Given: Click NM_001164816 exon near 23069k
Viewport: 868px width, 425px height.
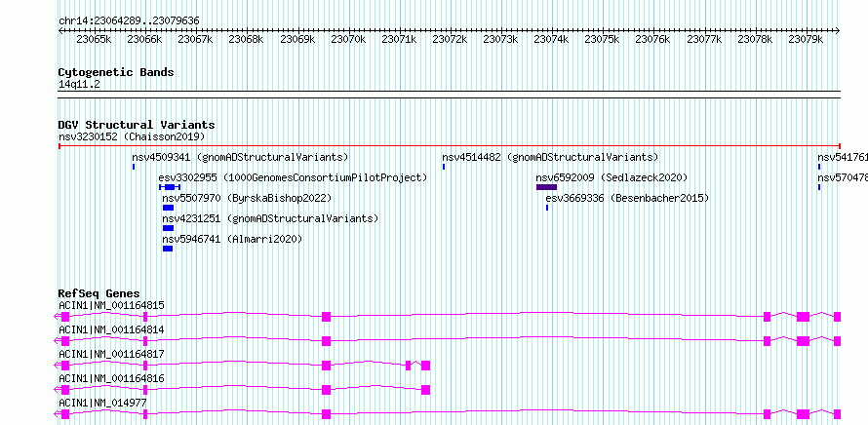Looking at the screenshot, I should click(326, 390).
